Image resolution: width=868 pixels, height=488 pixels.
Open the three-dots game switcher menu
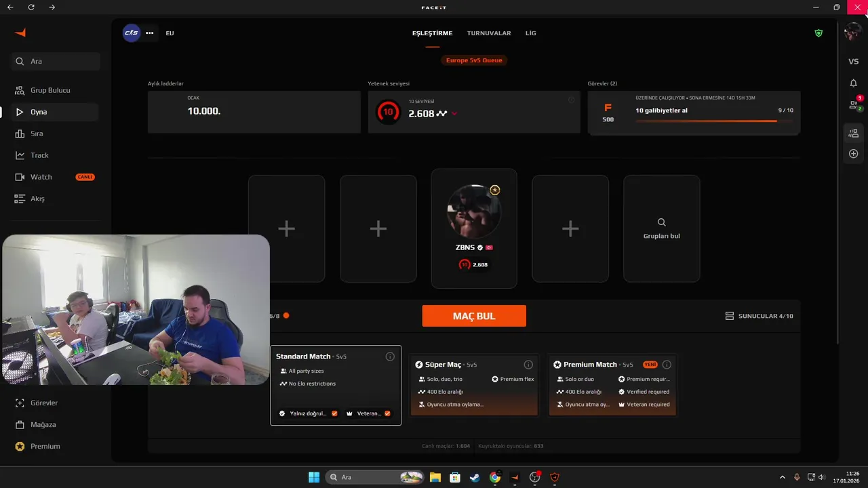150,33
